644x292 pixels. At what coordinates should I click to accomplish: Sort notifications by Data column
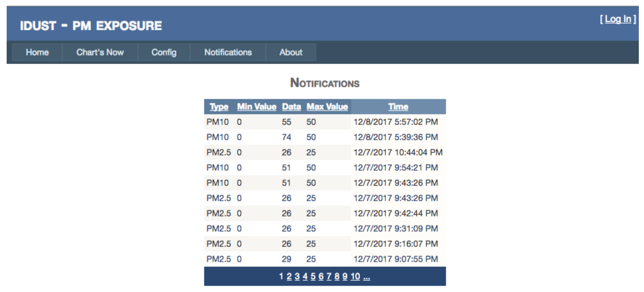pos(291,107)
